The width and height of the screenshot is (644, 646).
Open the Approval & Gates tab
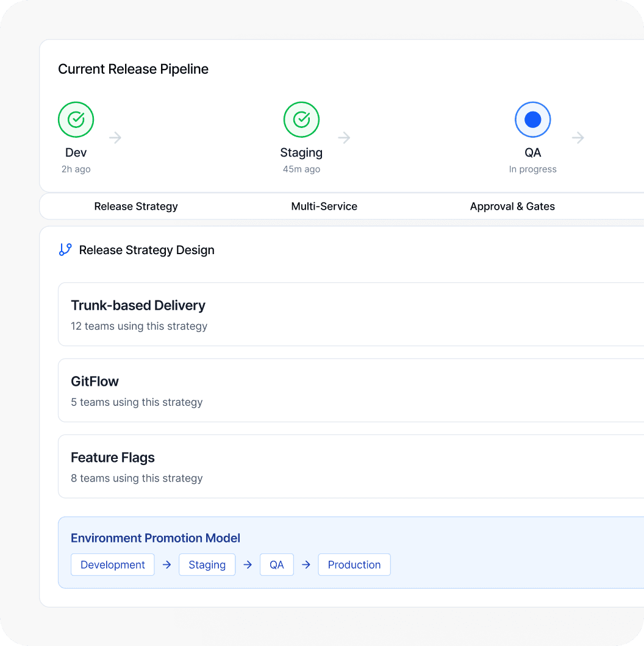tap(512, 206)
